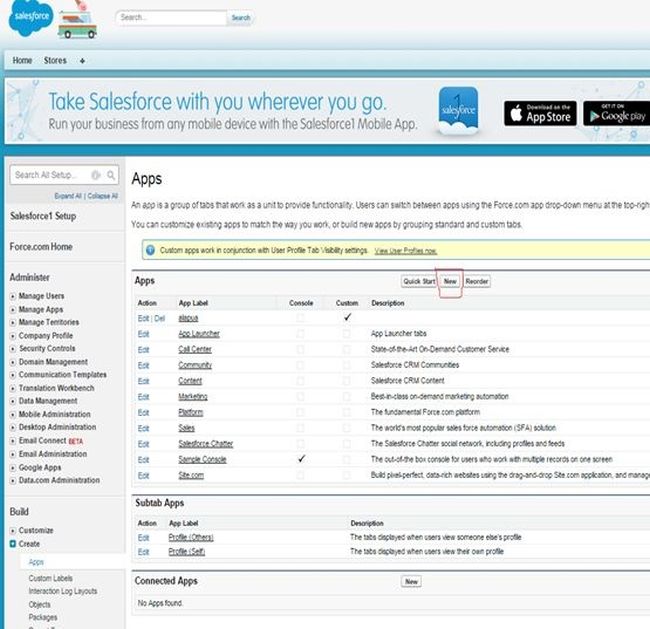Screen dimensions: 650x629
Task: Open the Google Play download badge
Action: tap(616, 113)
